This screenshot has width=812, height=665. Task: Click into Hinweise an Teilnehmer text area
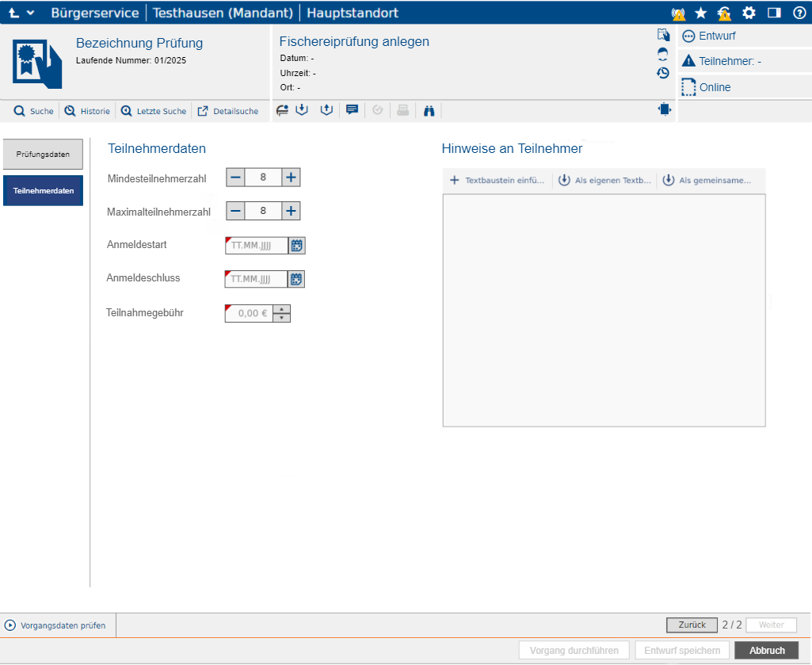pos(604,310)
